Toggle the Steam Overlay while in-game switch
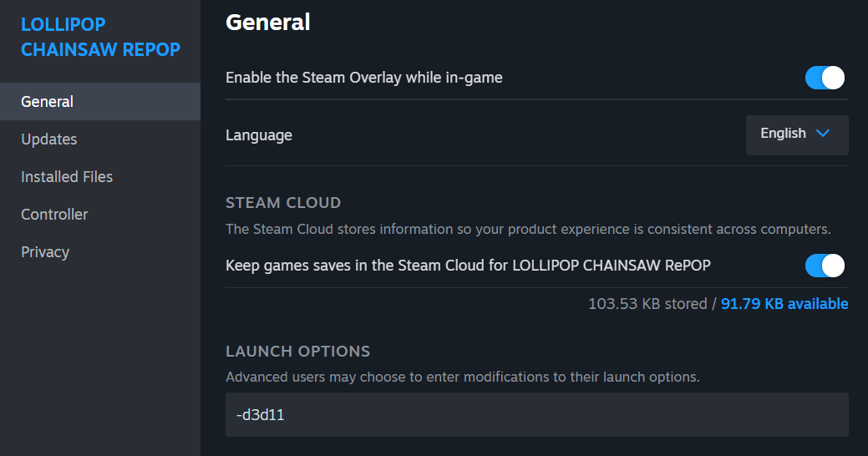The image size is (868, 456). coord(825,78)
